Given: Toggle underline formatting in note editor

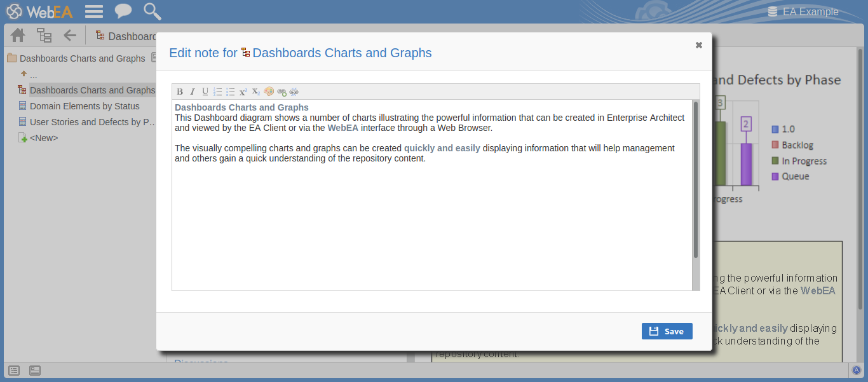Looking at the screenshot, I should pos(205,92).
